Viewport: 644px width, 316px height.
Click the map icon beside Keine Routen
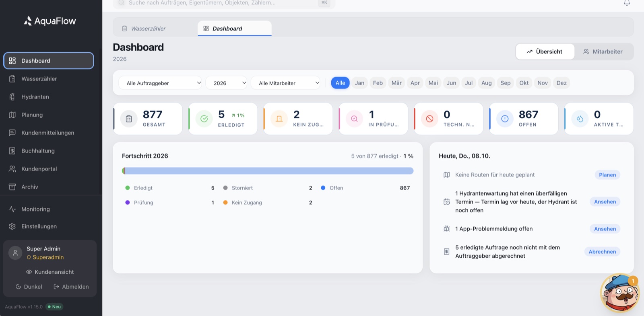point(446,175)
